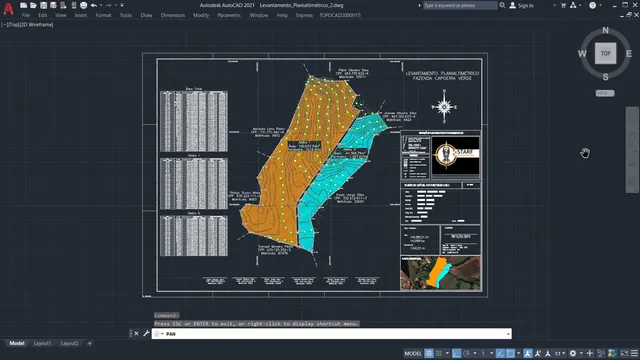Click the Save As icon
Screen dimensions: 640x360
[x=53, y=5]
